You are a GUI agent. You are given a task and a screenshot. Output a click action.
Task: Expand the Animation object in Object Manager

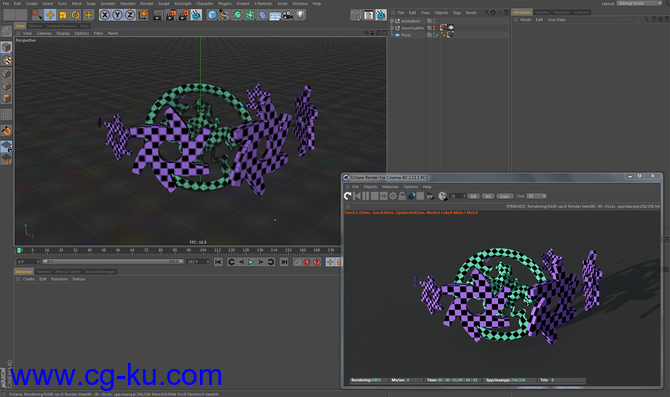392,21
